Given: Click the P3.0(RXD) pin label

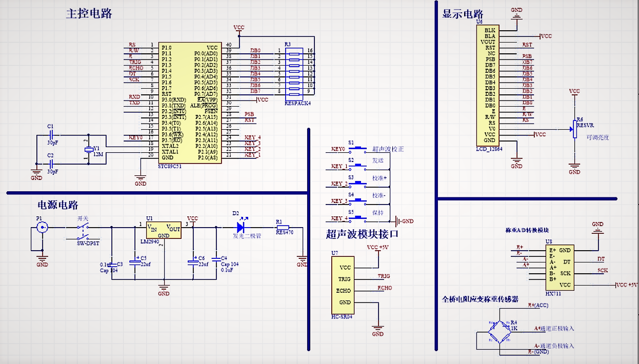Looking at the screenshot, I should point(174,99).
